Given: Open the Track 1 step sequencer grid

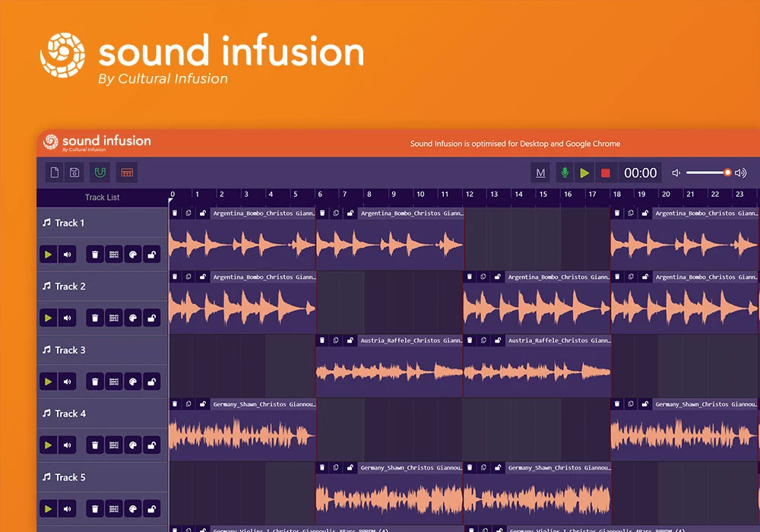Looking at the screenshot, I should (x=114, y=255).
